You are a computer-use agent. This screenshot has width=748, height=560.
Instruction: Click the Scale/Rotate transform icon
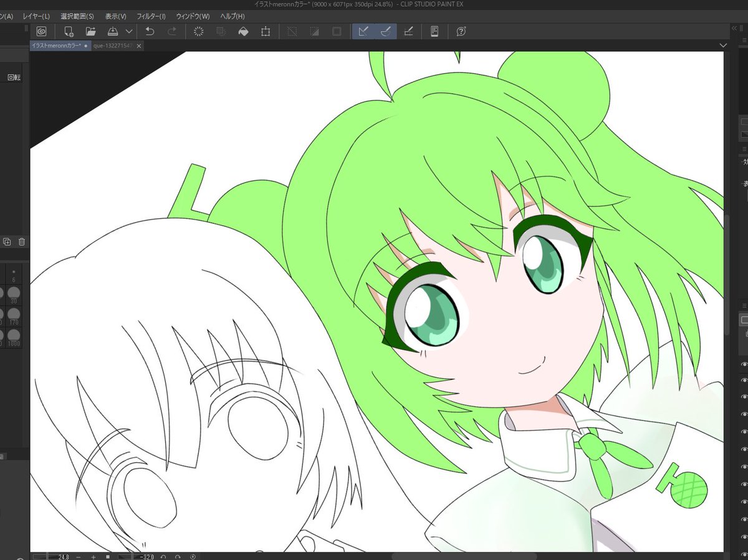pos(266,31)
